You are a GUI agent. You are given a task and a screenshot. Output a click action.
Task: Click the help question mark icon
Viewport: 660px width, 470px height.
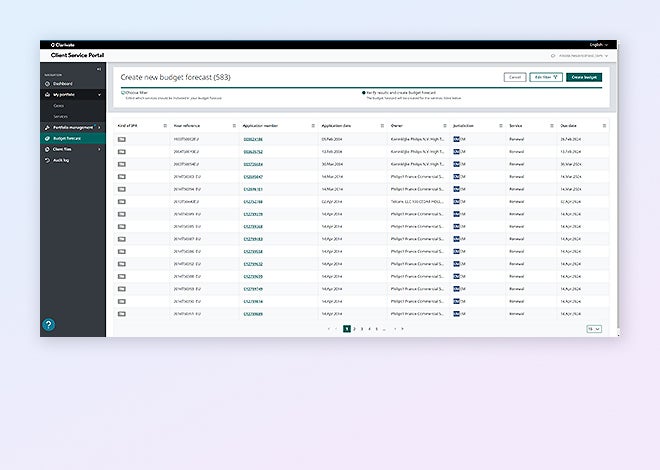point(49,324)
